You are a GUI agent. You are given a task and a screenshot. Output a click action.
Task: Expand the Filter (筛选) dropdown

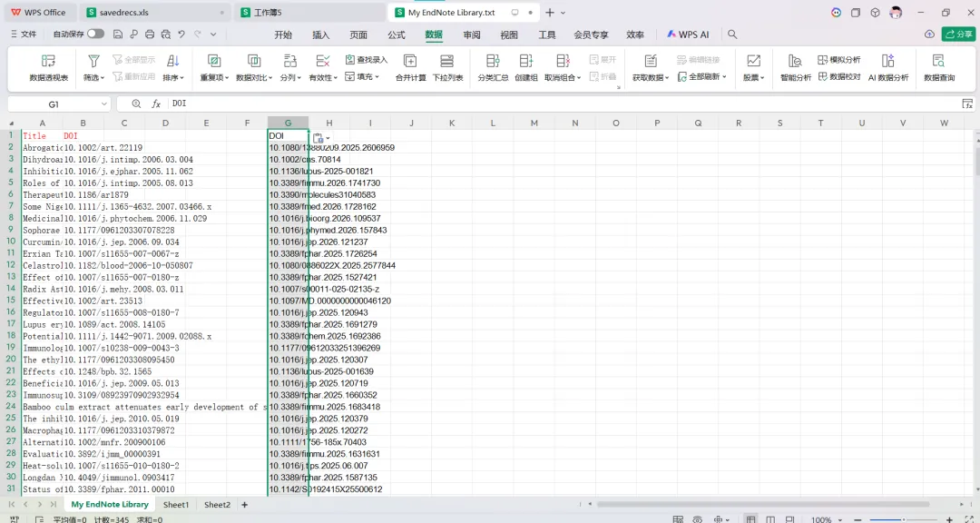pos(93,77)
